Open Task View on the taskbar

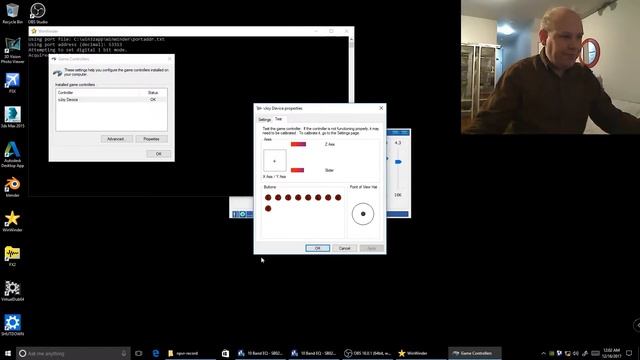tap(139, 353)
